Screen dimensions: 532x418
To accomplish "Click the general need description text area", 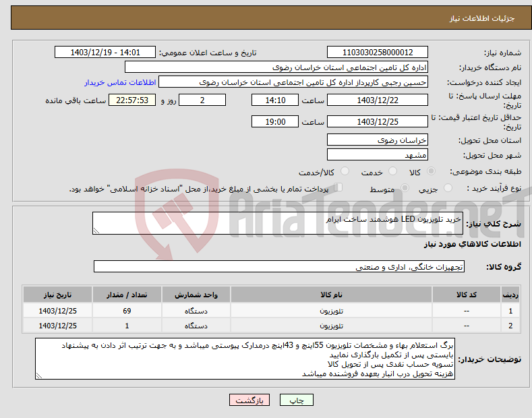I will [278, 223].
